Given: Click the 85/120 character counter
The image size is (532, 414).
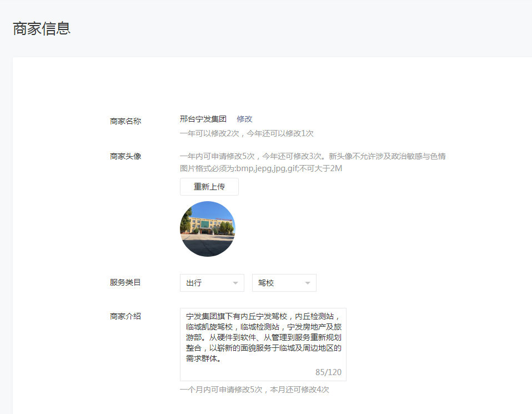Looking at the screenshot, I should (328, 372).
